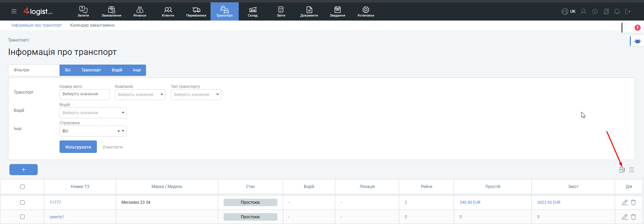
Task: Open the 340.40 EUR downtime link
Action: pos(470,202)
